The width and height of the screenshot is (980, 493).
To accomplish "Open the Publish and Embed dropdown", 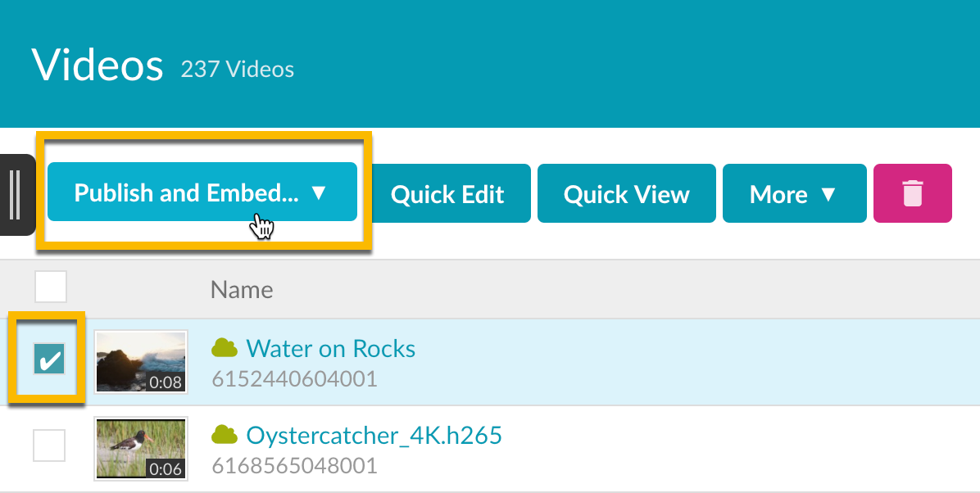I will point(202,192).
